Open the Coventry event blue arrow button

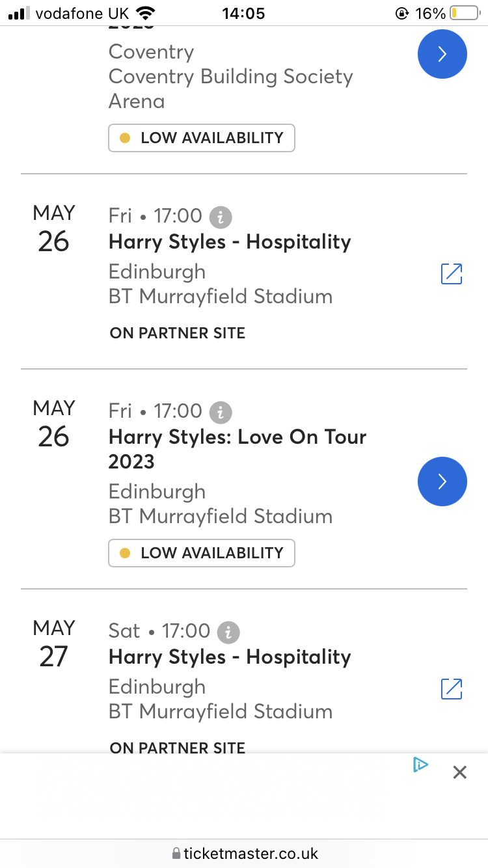(x=442, y=54)
